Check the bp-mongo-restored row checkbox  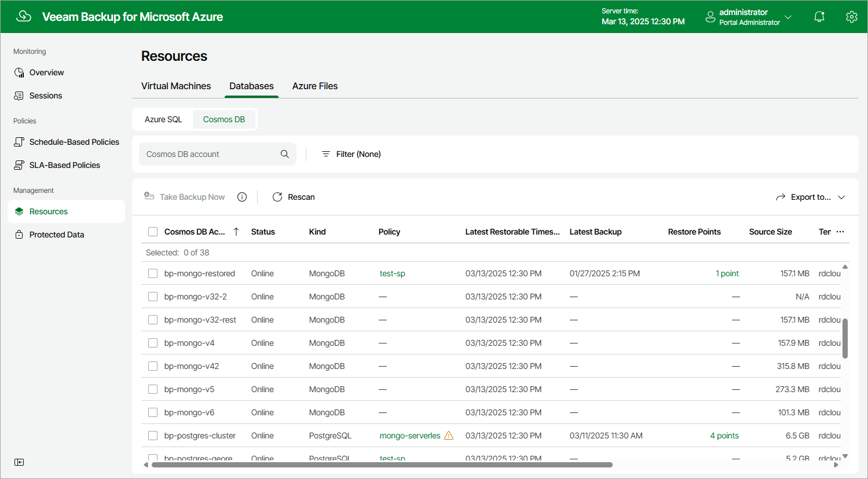(x=153, y=273)
